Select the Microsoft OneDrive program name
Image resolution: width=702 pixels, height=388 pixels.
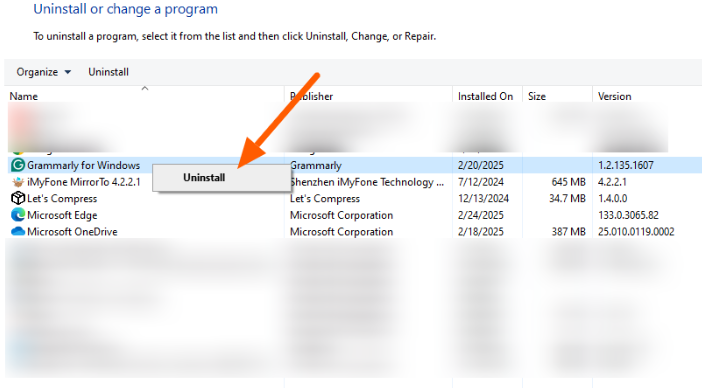click(x=72, y=232)
